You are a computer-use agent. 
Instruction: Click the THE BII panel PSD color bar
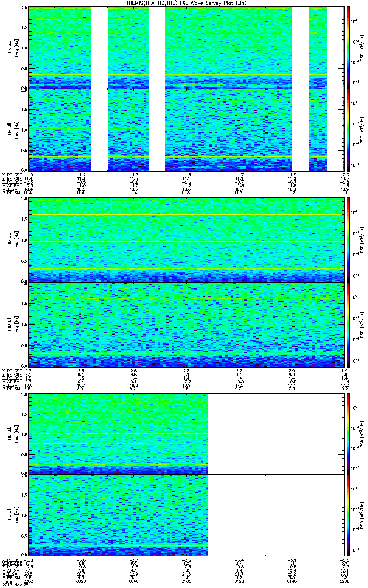349,515
